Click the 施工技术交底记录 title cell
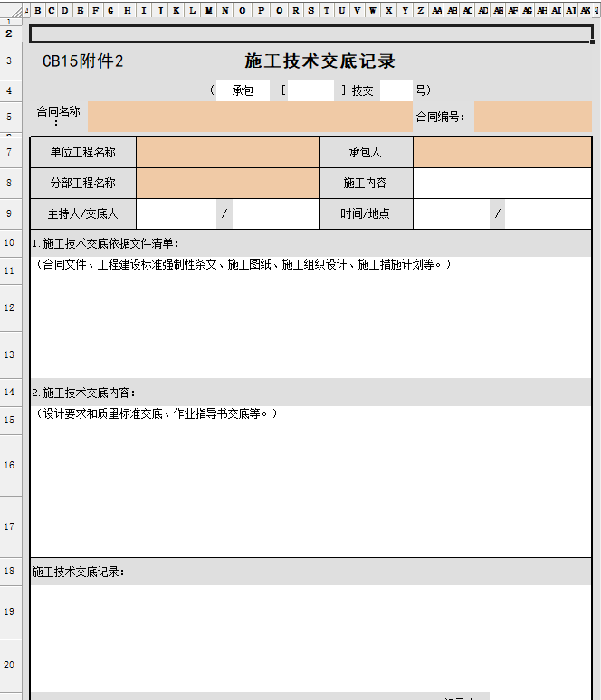Screen dimensions: 601x700 [x=320, y=61]
